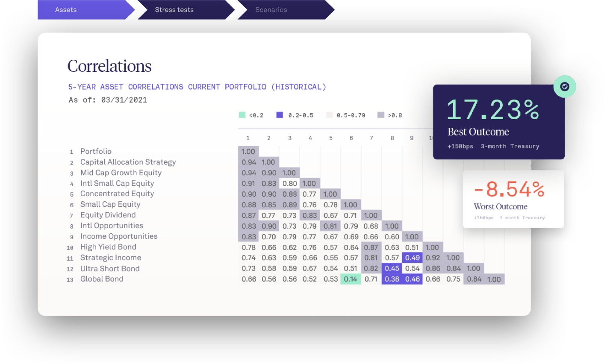Click the 0.86 cell in Ultra Short Bond row
This screenshot has height=364, width=607.
pyautogui.click(x=433, y=268)
